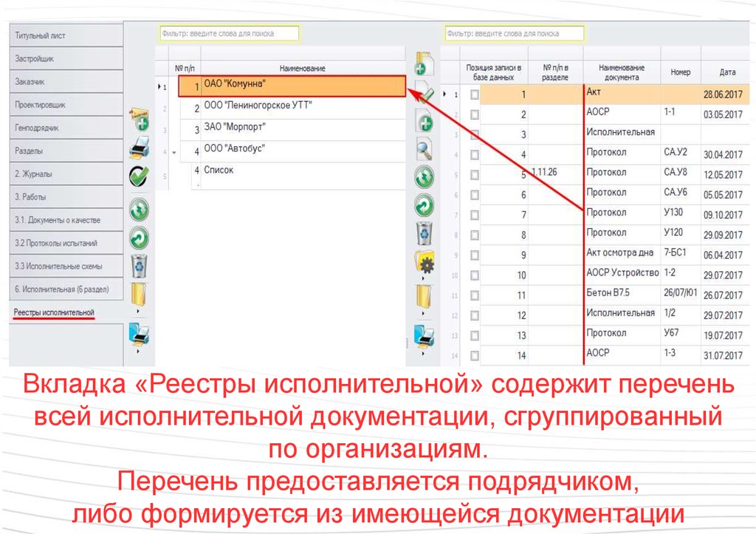
Task: Select the Реестры исполнительной tab
Action: point(66,312)
